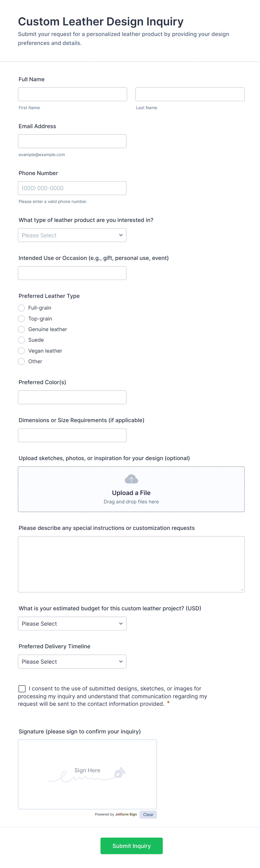Check the consent checkbox
Viewport: 260px width, 868px height.
tap(22, 689)
